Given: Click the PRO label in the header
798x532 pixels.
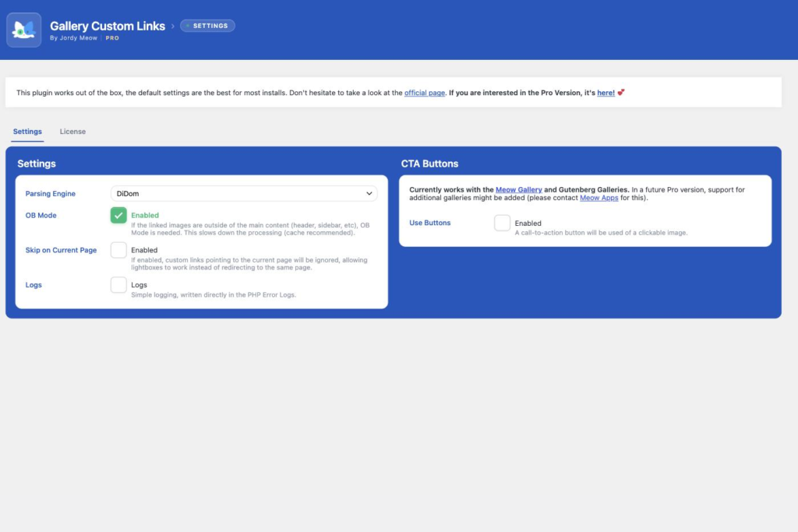Looking at the screenshot, I should pyautogui.click(x=112, y=38).
